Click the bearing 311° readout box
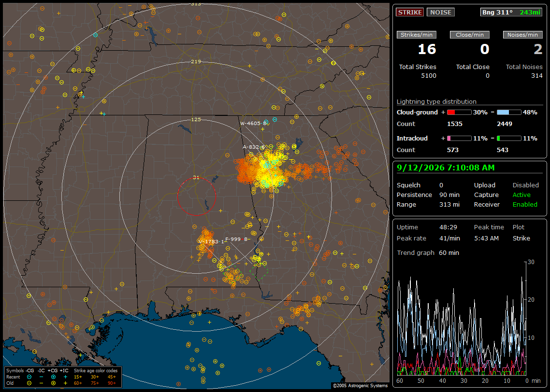The height and width of the screenshot is (392, 550). pos(511,12)
